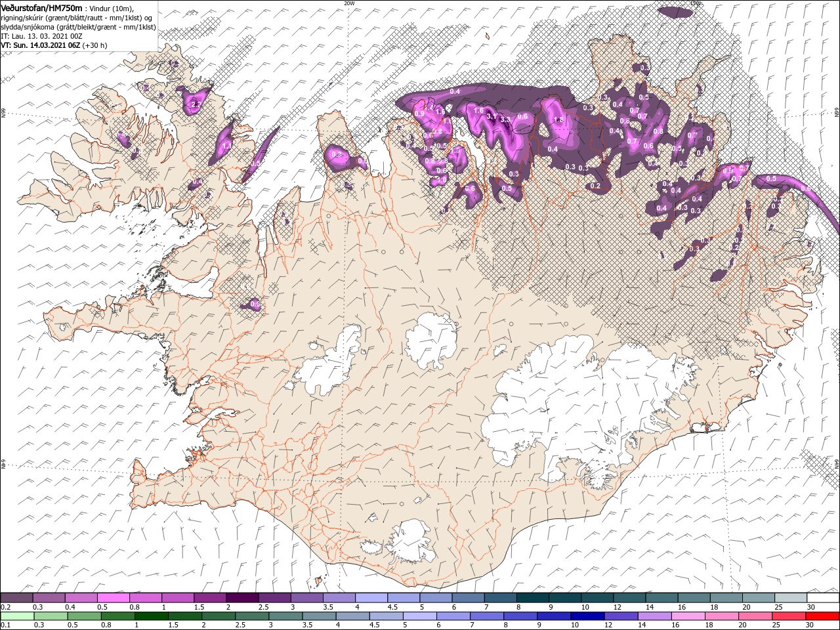This screenshot has height=630, width=840.
Task: Click the upper legend swatch labelled 0.3
Action: point(49,598)
